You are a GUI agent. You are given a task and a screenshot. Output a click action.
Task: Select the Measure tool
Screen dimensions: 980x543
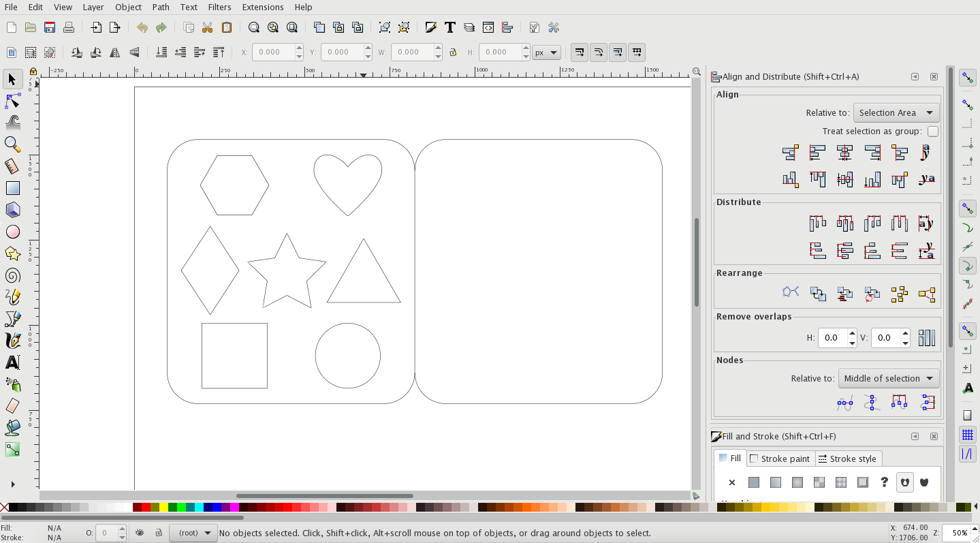pyautogui.click(x=12, y=166)
